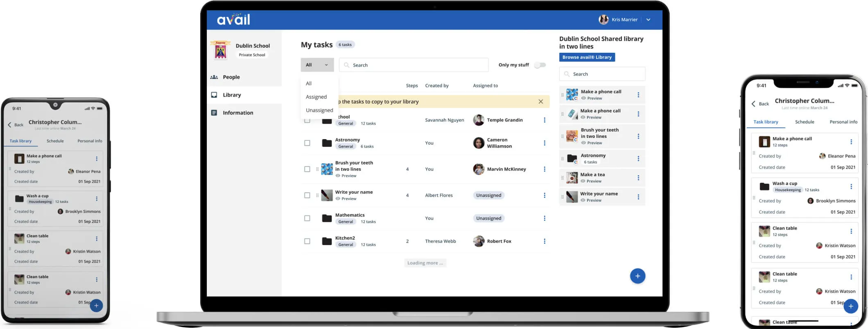Check the Astronomy task checkbox
This screenshot has width=868, height=329.
(307, 143)
